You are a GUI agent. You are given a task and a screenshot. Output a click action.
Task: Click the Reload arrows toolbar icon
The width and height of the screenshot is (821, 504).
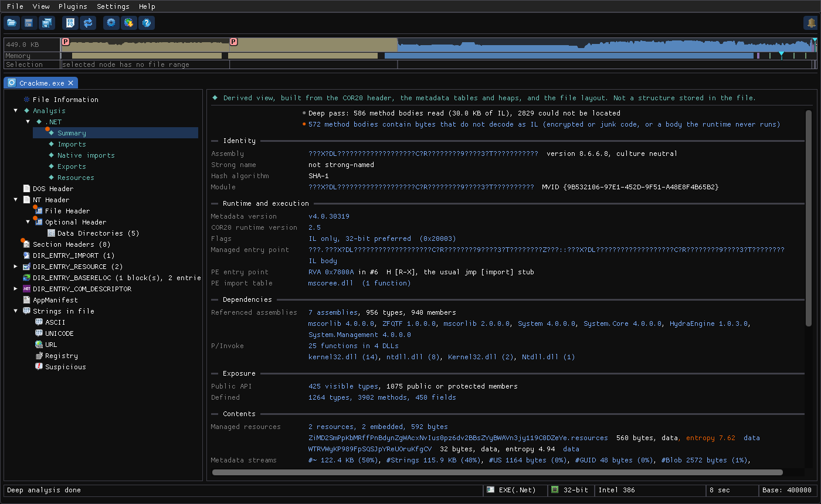[88, 23]
